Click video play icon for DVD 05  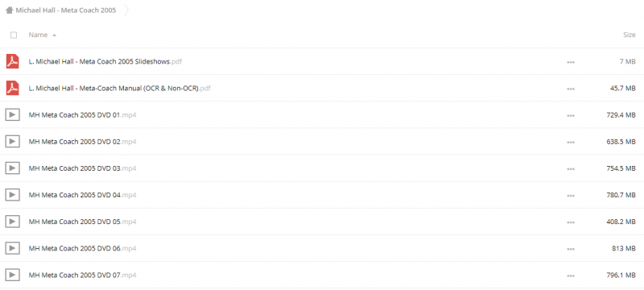tap(12, 222)
